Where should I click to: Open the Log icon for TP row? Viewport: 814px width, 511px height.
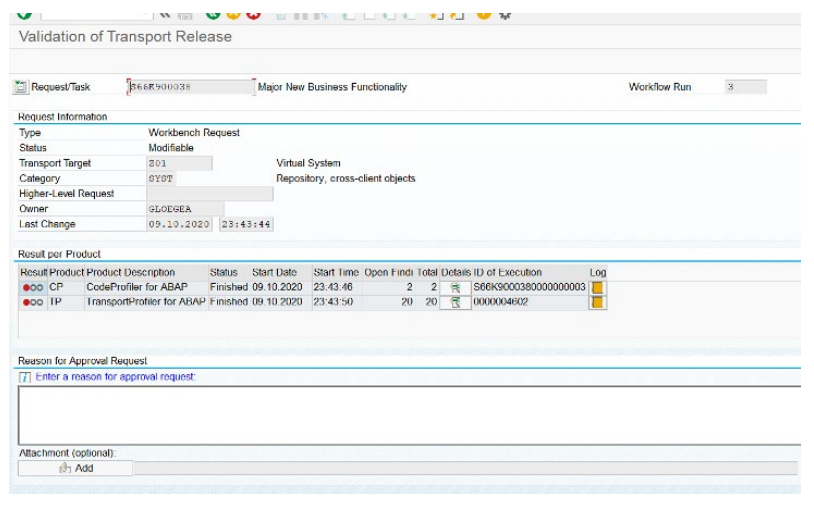(x=598, y=303)
